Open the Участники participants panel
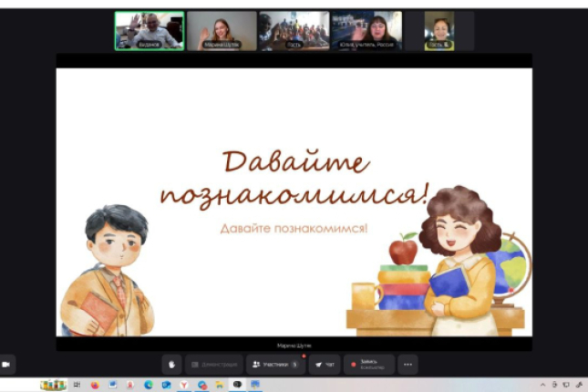The width and height of the screenshot is (588, 392). click(275, 365)
